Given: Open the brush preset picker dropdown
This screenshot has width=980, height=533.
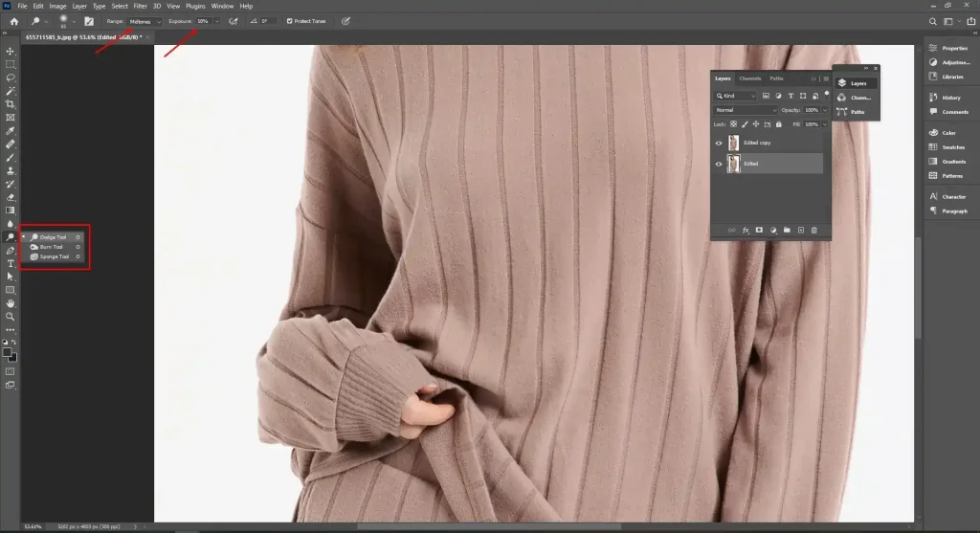Looking at the screenshot, I should [74, 22].
